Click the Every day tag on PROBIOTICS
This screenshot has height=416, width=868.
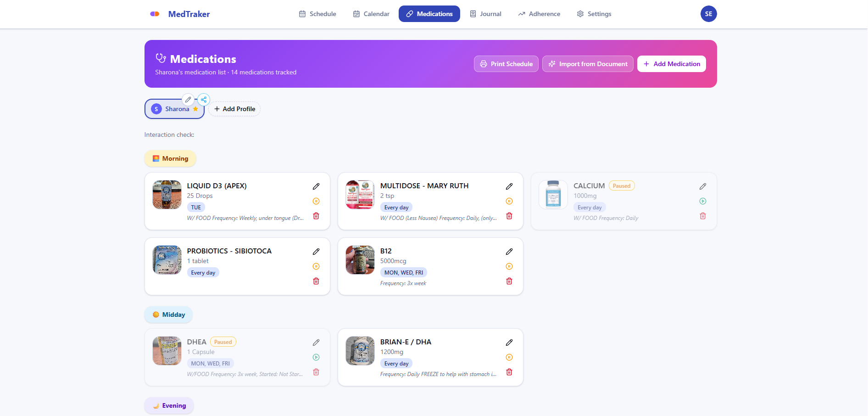pos(203,273)
